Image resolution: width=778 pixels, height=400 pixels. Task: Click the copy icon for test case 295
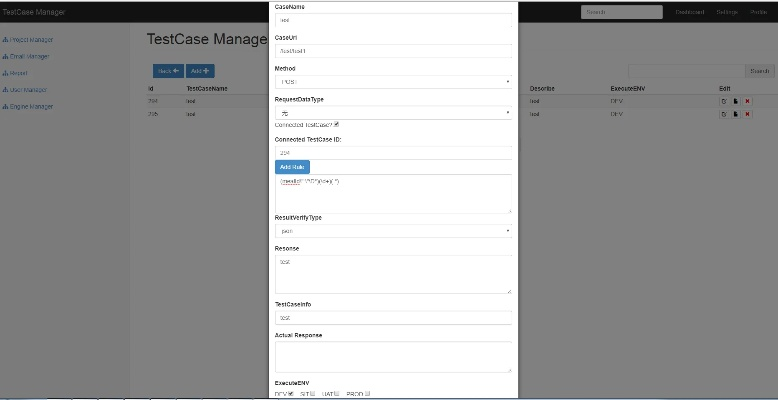(736, 114)
